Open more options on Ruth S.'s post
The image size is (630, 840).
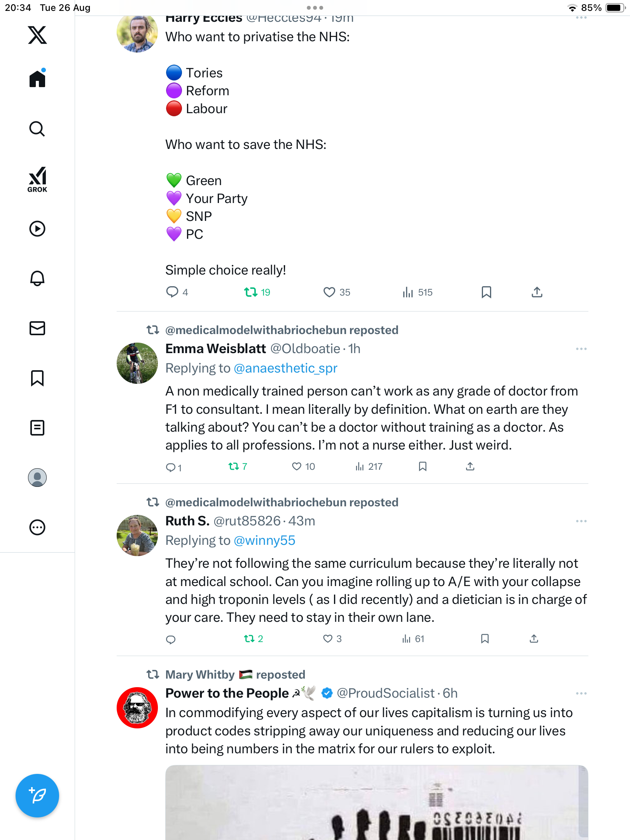pos(581,521)
